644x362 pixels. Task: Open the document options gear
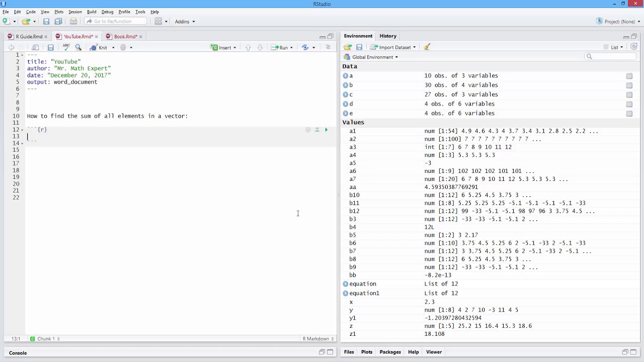tap(123, 47)
